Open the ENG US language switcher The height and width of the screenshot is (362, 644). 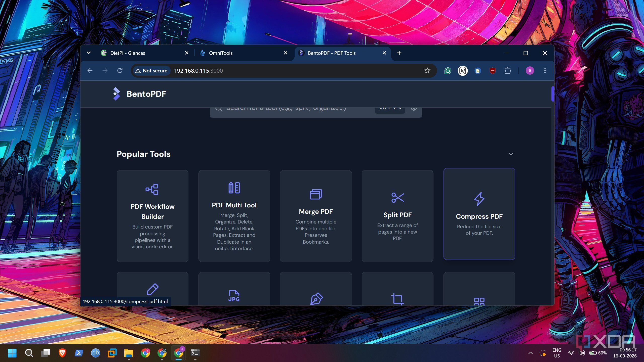[557, 353]
